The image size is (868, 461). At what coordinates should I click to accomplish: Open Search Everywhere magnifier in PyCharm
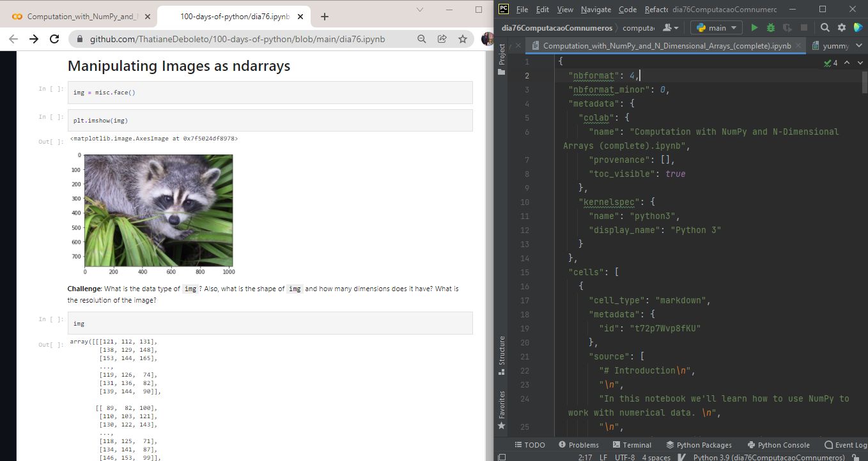point(825,27)
